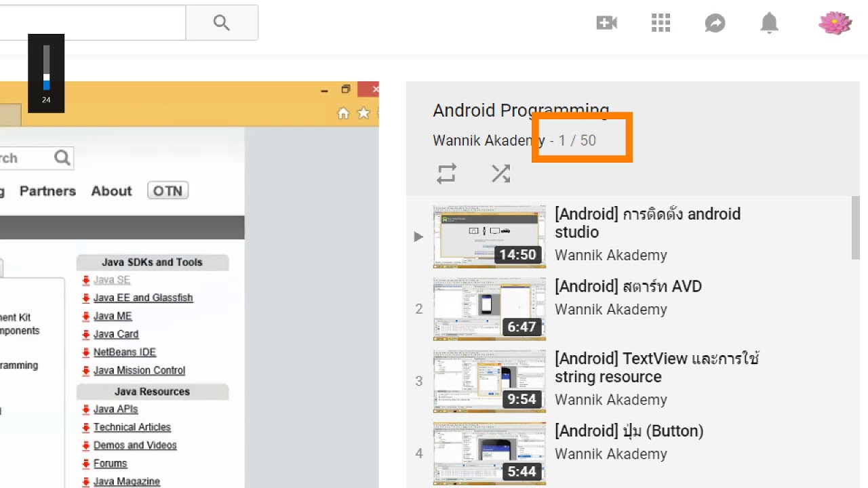Open the create video camera icon
868x488 pixels.
click(x=606, y=23)
